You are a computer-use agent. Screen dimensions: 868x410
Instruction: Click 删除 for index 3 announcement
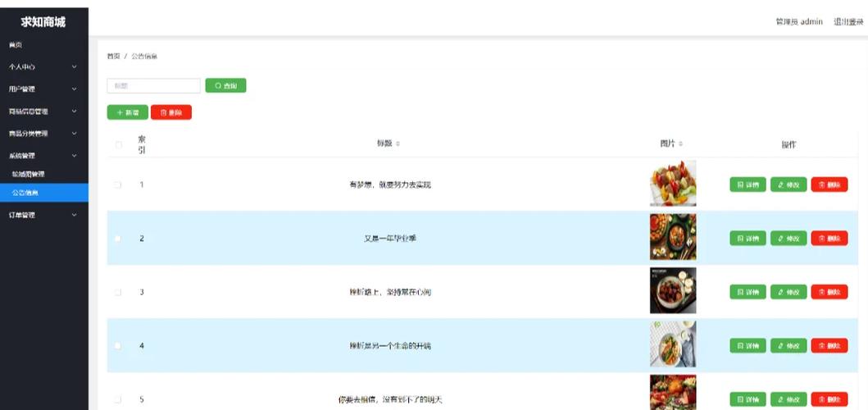829,292
